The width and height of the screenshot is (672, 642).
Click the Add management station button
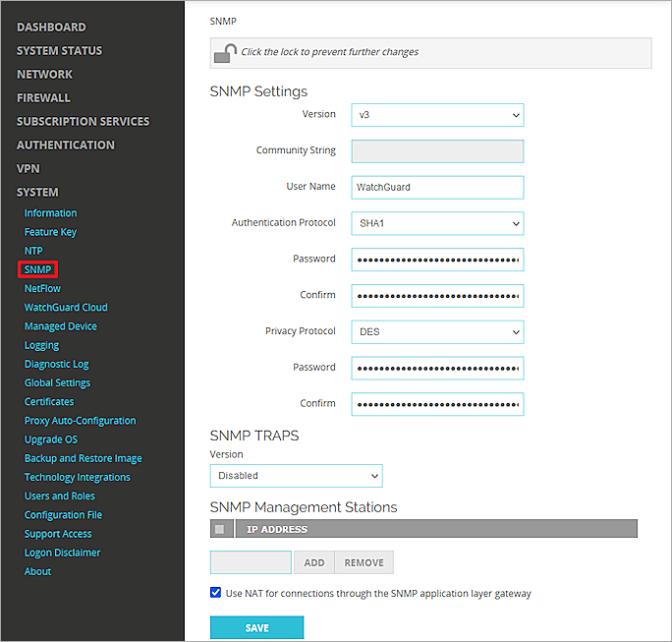tap(313, 562)
